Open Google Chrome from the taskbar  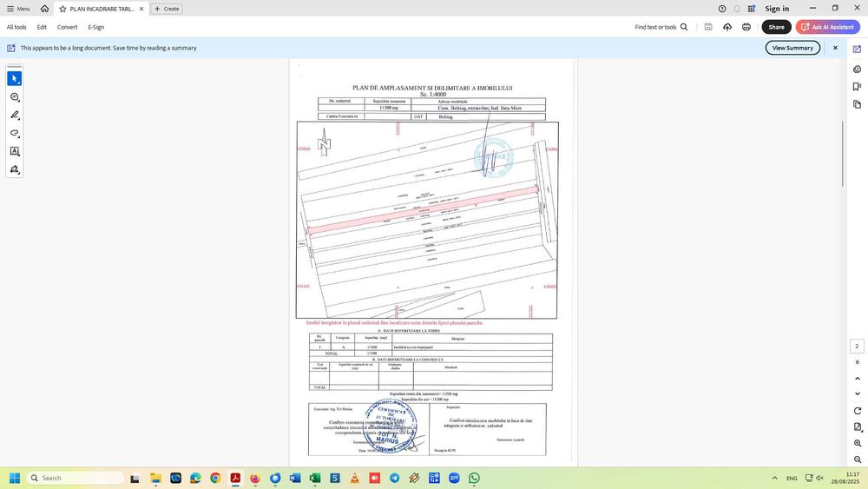pos(215,478)
